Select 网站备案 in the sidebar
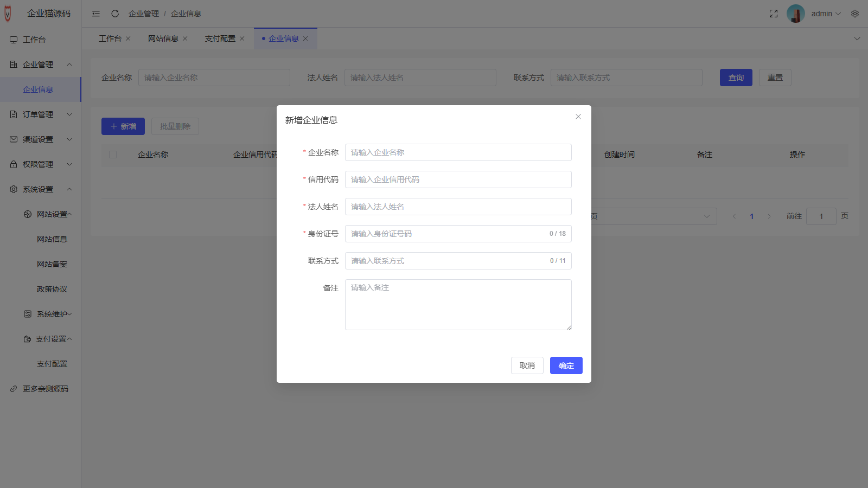Image resolution: width=868 pixels, height=488 pixels. tap(52, 264)
